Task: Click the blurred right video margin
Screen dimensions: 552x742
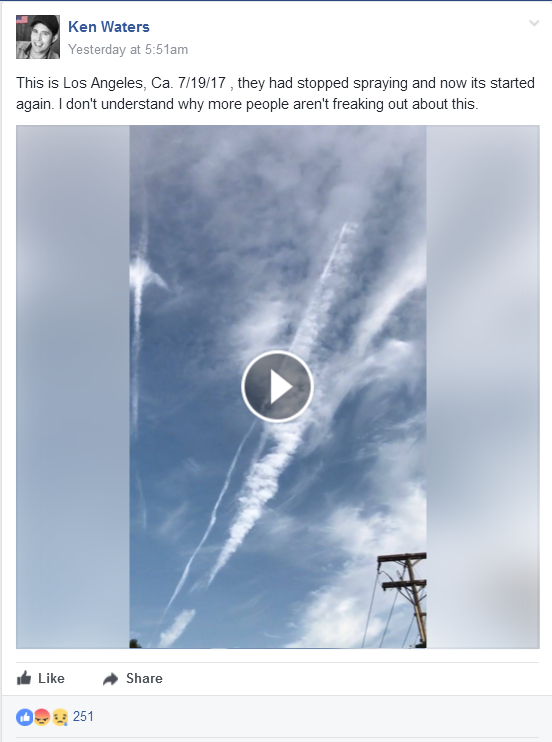Action: (x=482, y=387)
